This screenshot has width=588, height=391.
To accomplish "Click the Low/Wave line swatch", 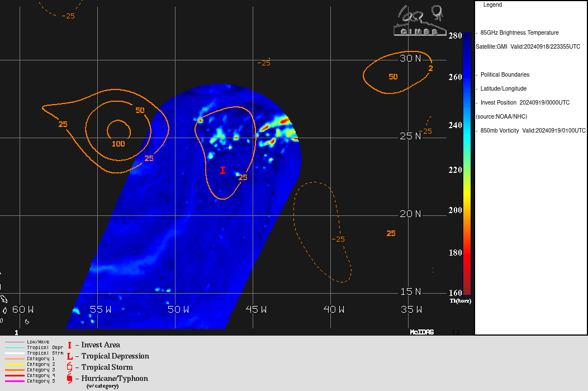I will [x=15, y=342].
